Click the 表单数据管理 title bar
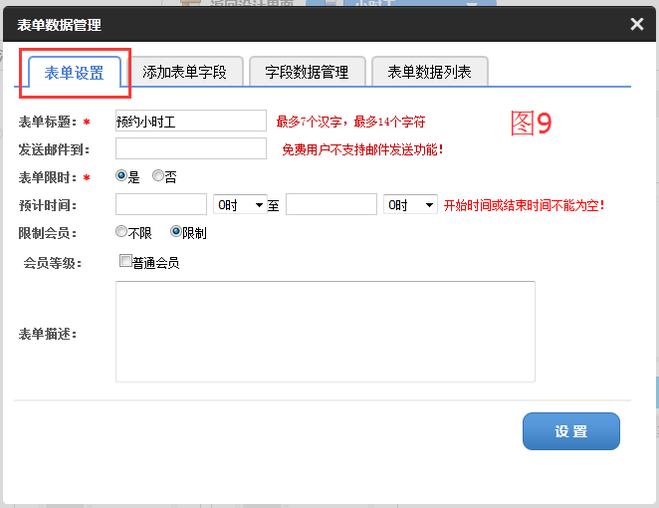 coord(300,24)
